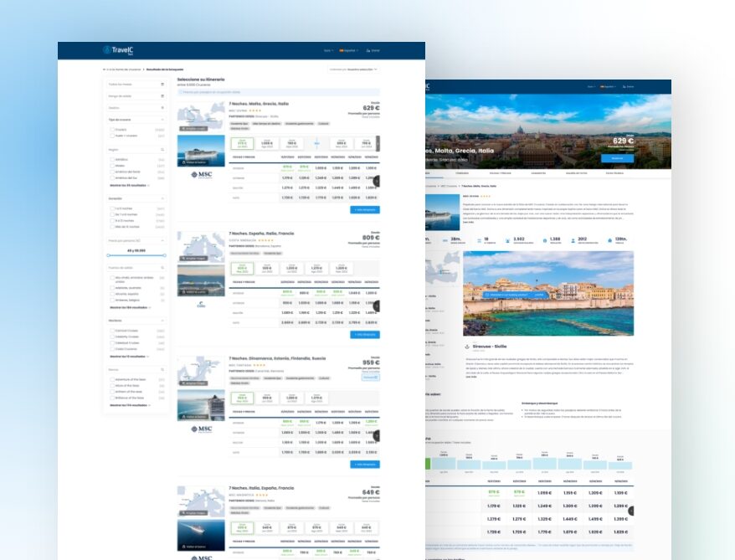Open title 7 Noches, España, Italia, Francia
Screen dimensions: 735x560
[261, 234]
